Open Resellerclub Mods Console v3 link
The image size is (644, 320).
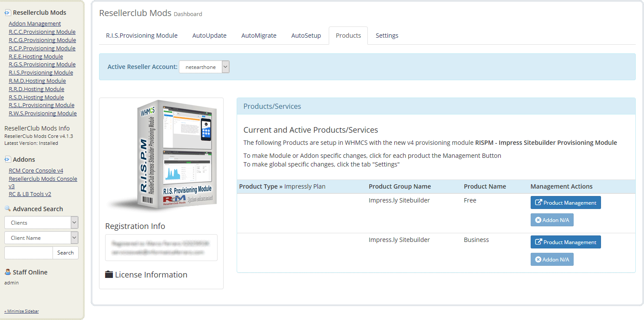tap(43, 182)
